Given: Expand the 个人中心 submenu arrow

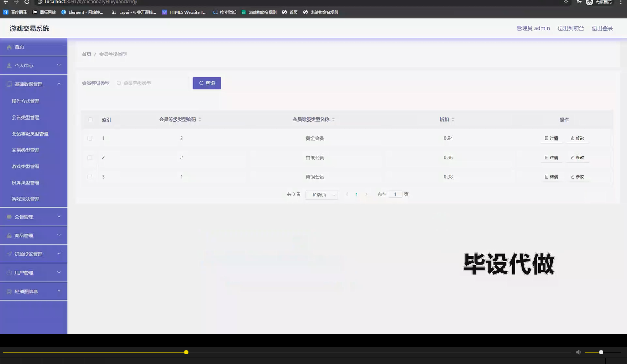Looking at the screenshot, I should (59, 65).
